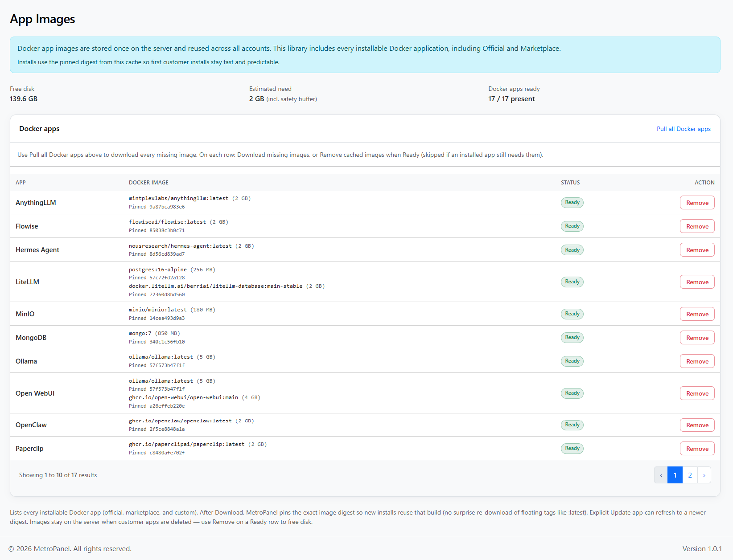Click the Pinned 2f5ce8848a1a digest

[x=156, y=429]
